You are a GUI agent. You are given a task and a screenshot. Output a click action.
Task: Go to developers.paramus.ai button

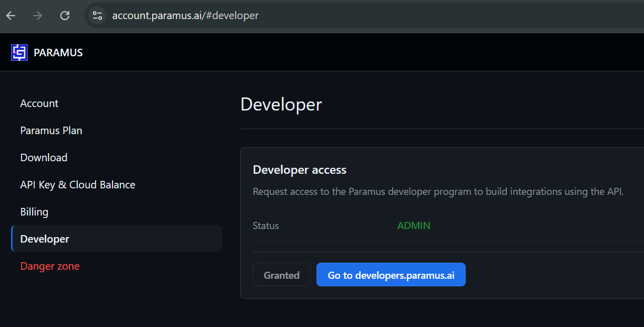point(391,275)
